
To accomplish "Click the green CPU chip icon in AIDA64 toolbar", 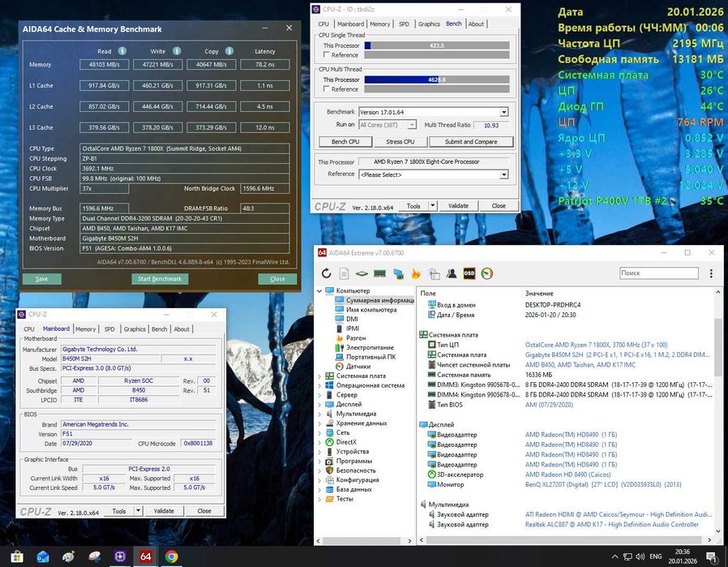I will [x=362, y=273].
